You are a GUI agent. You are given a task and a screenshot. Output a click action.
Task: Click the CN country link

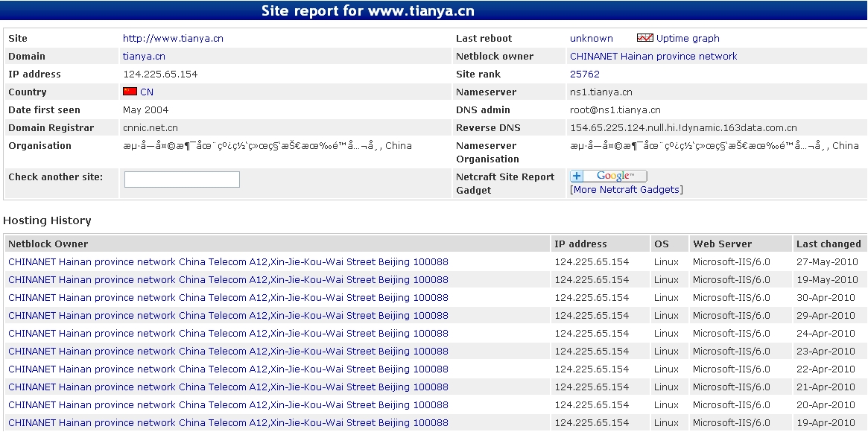tap(147, 92)
